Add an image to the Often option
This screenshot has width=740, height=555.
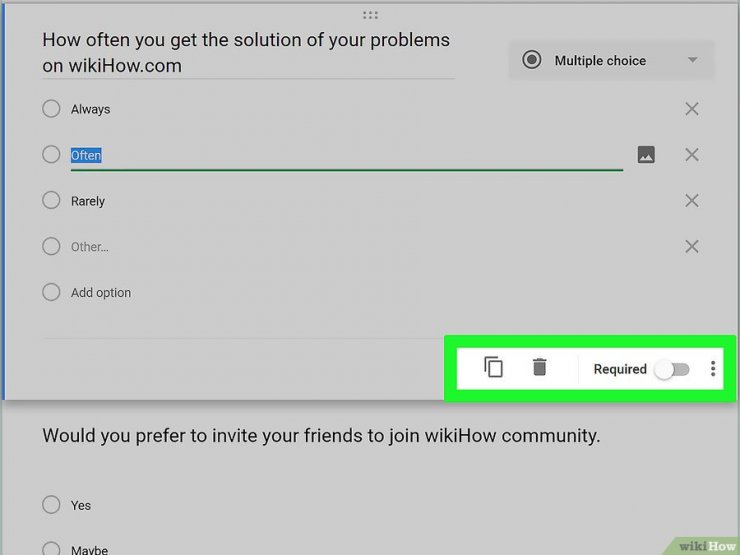coord(646,154)
